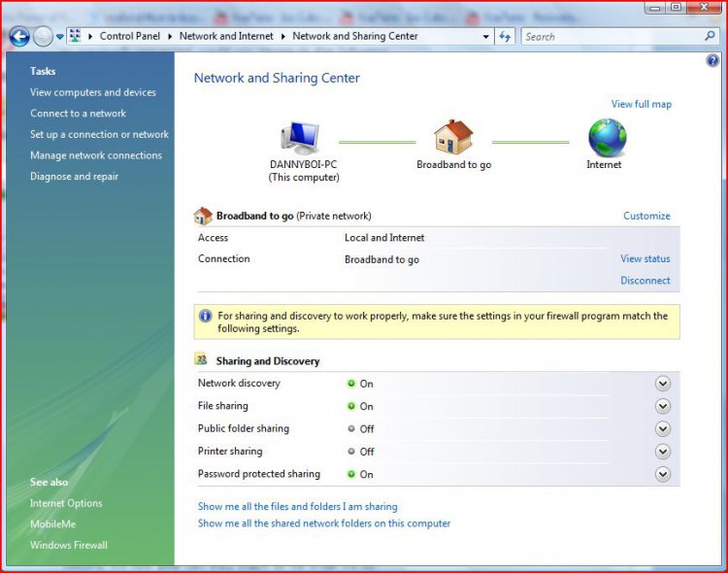Screen dimensions: 728x573
Task: Click the View full map link
Action: [x=641, y=104]
